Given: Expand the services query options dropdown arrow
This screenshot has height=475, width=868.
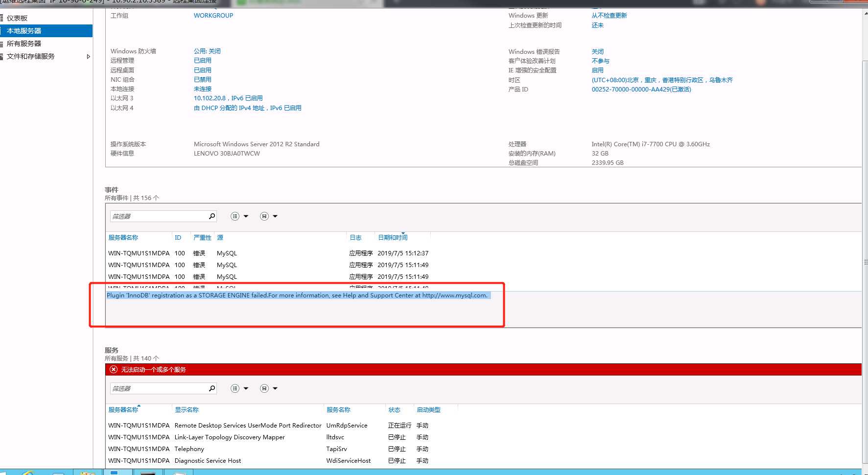Looking at the screenshot, I should point(246,388).
